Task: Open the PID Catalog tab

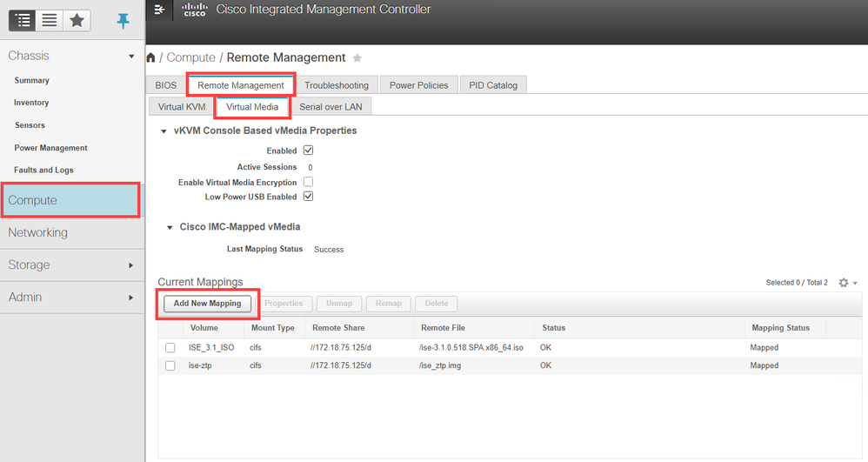Action: point(493,85)
